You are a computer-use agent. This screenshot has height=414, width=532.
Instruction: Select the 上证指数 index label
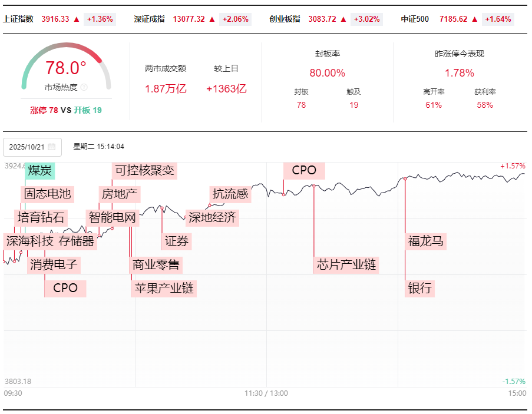click(x=18, y=19)
